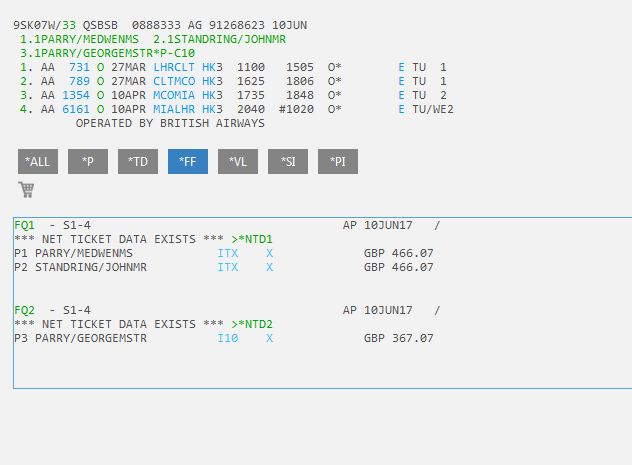Click the FQ2 fare quote link
The height and width of the screenshot is (465, 632).
[24, 310]
